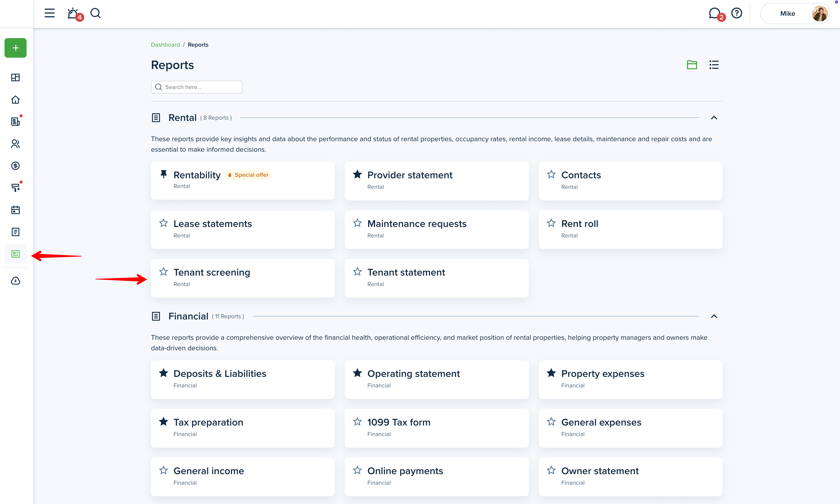Star the 1099 Tax form report
This screenshot has height=504, width=840.
click(357, 422)
